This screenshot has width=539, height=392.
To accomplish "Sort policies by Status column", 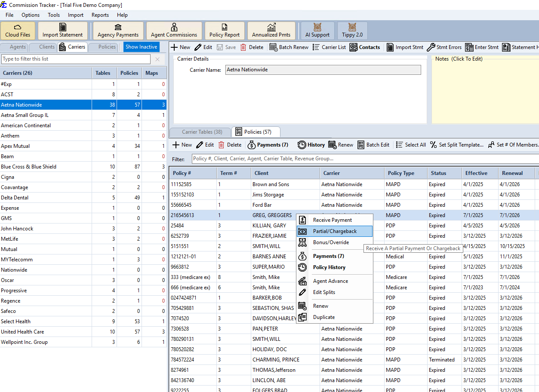I will (x=444, y=173).
